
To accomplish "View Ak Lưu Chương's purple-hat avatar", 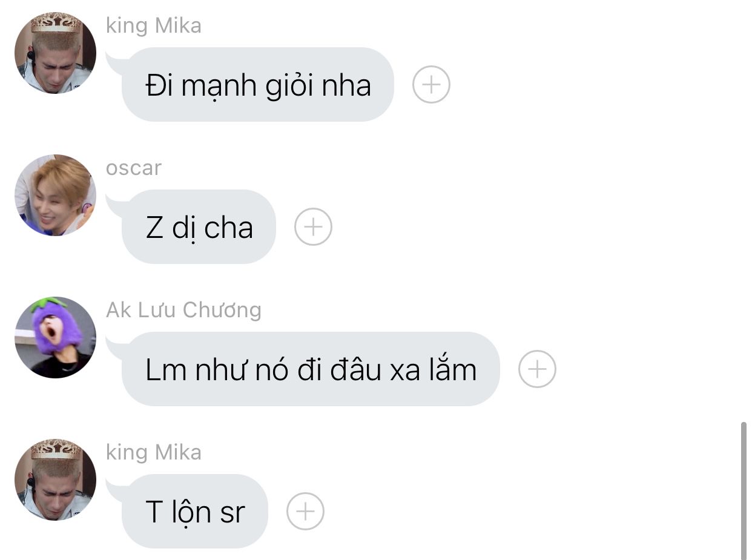I will pyautogui.click(x=55, y=337).
